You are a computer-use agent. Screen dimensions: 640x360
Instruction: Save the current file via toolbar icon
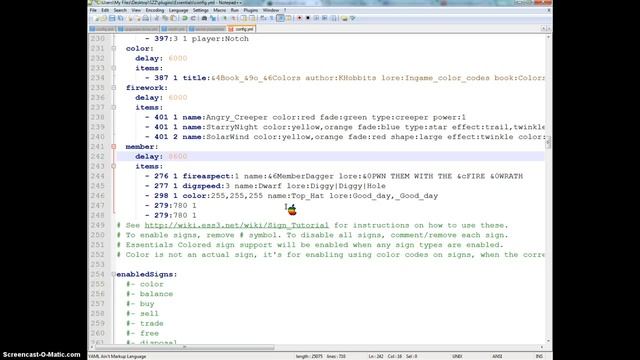click(112, 18)
